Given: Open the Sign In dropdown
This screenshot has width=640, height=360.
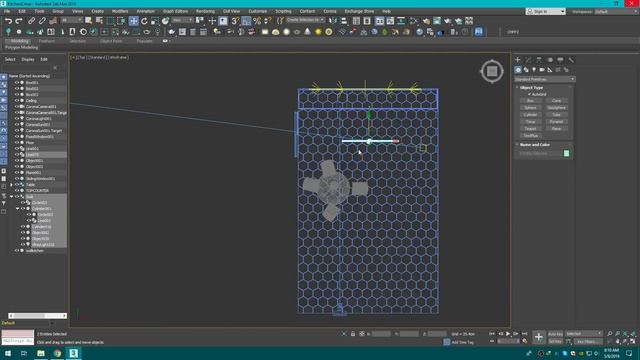Looking at the screenshot, I should [546, 11].
